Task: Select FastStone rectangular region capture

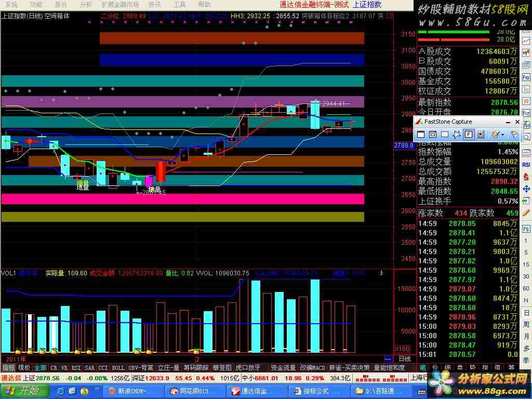Action: click(445, 135)
